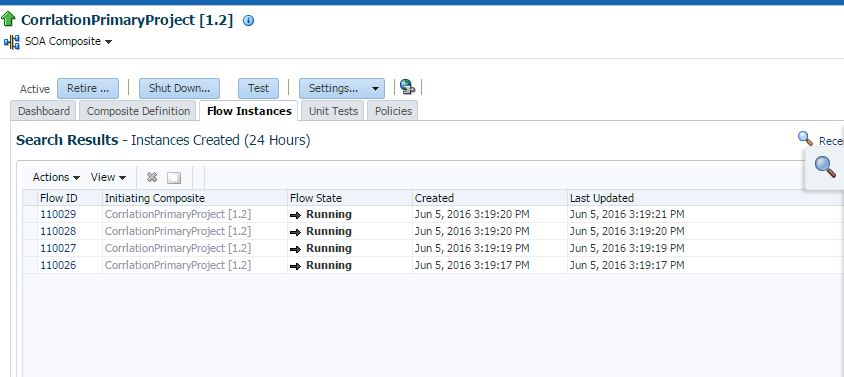This screenshot has width=844, height=377.
Task: Switch to the Composite Definition tab
Action: click(138, 111)
